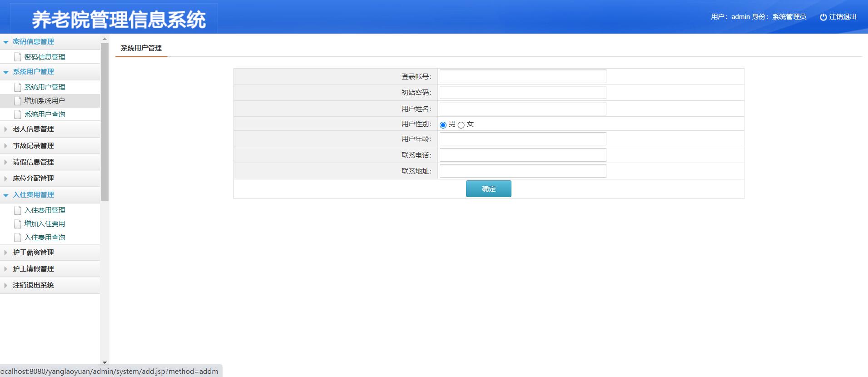This screenshot has width=868, height=377.
Task: Open the 增加入住费用 menu item
Action: pos(45,223)
